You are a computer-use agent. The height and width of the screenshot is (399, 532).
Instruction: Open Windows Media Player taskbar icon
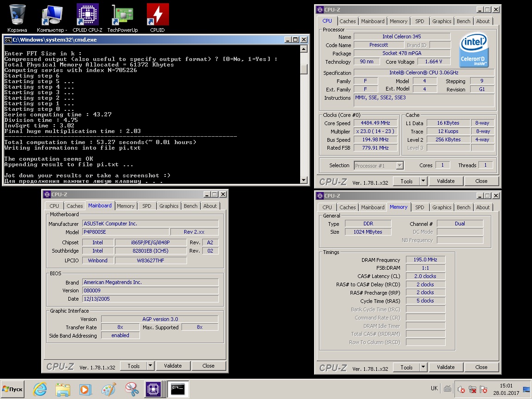tap(85, 389)
